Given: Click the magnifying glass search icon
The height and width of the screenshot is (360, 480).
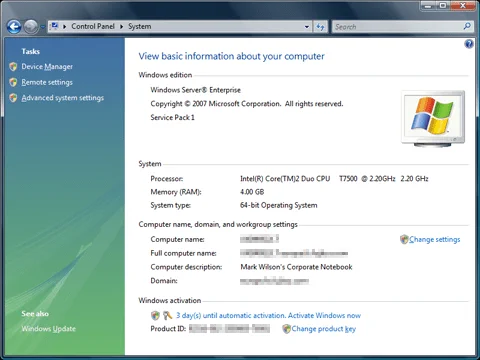Looking at the screenshot, I should (467, 26).
